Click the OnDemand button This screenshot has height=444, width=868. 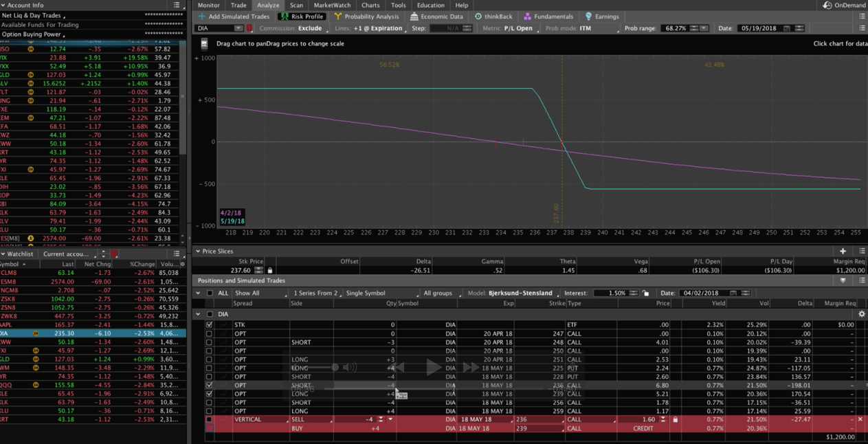(x=844, y=5)
